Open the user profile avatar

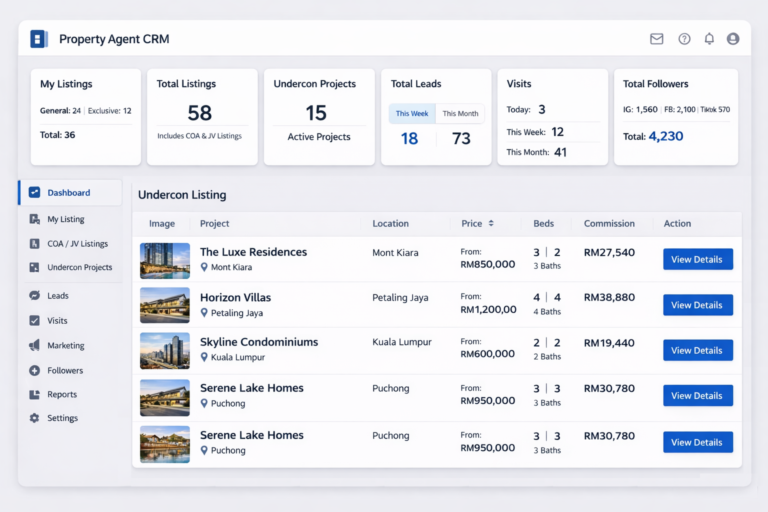coord(733,39)
